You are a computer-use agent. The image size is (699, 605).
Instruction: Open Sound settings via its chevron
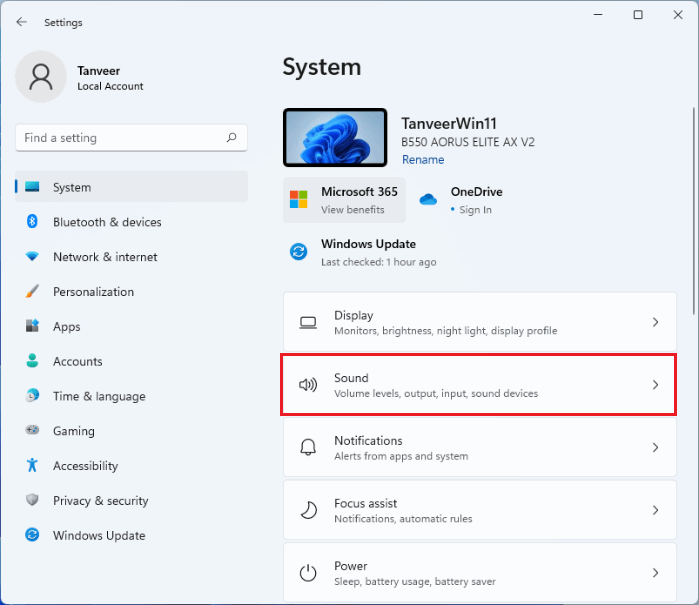click(655, 384)
